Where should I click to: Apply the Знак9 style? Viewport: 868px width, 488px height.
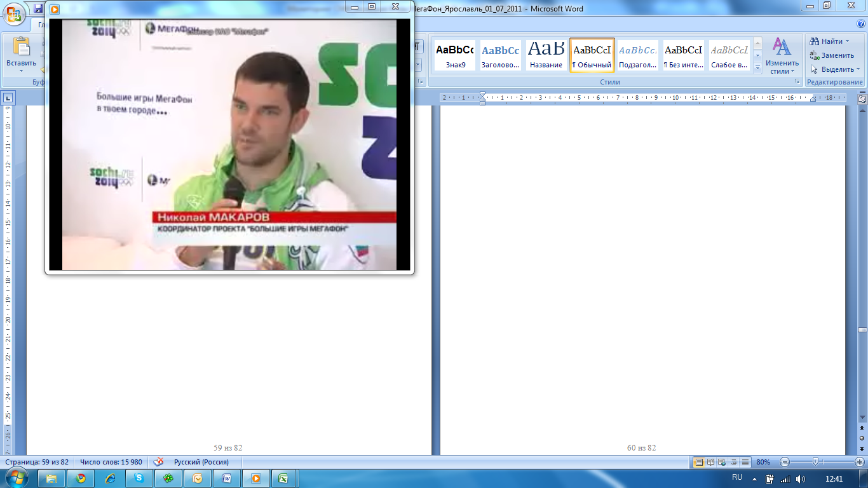coord(455,55)
